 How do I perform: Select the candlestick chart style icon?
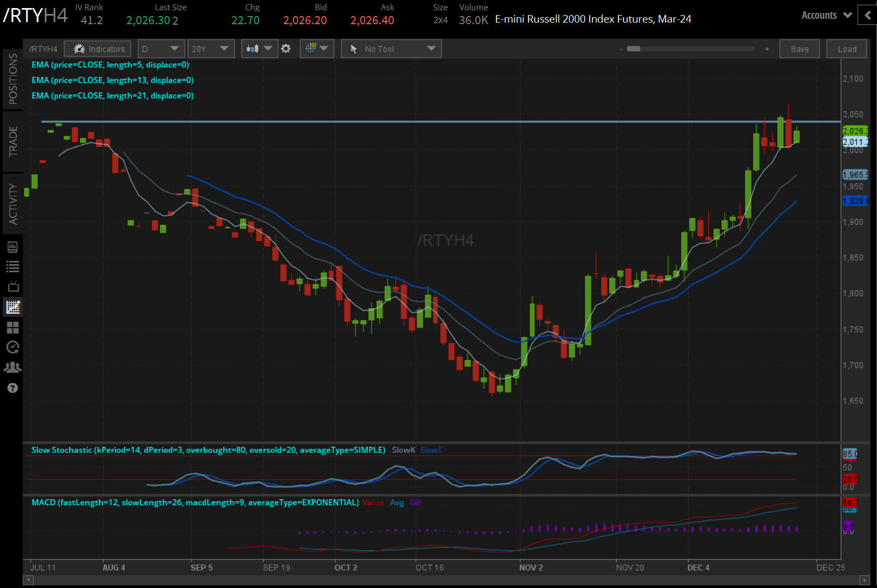253,48
